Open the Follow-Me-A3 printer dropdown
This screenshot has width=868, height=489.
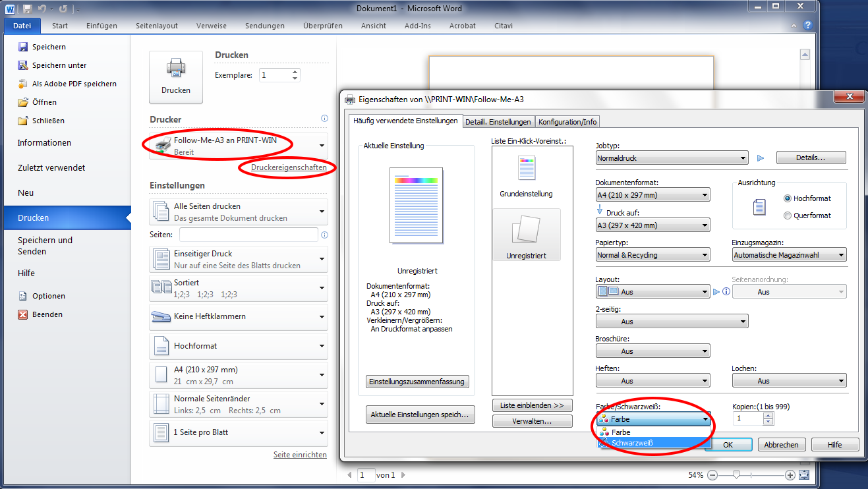(239, 146)
